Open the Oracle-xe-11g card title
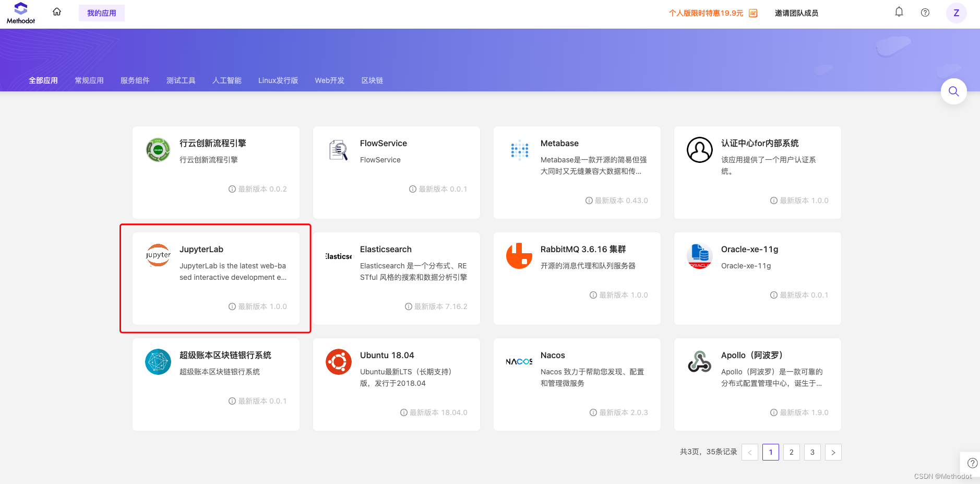Viewport: 980px width, 484px height. pyautogui.click(x=750, y=249)
